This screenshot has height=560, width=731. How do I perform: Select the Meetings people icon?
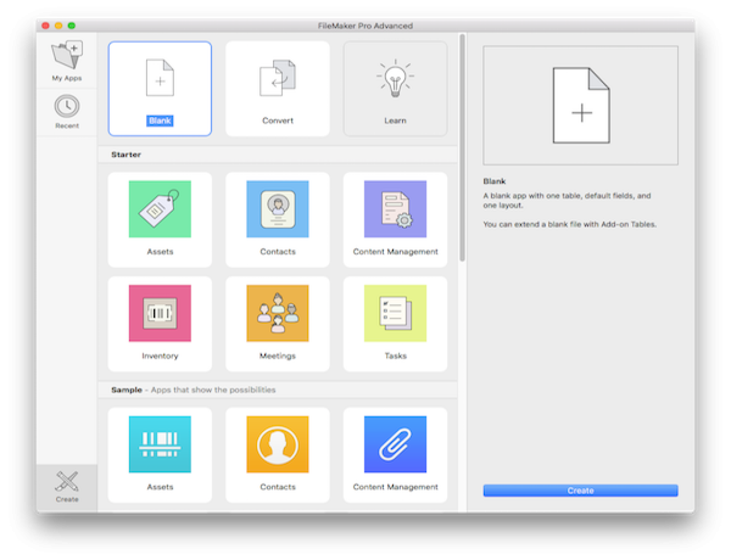click(278, 313)
